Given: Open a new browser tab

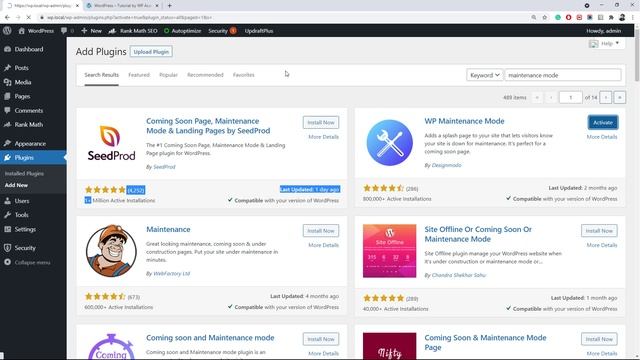Looking at the screenshot, I should tap(169, 6).
